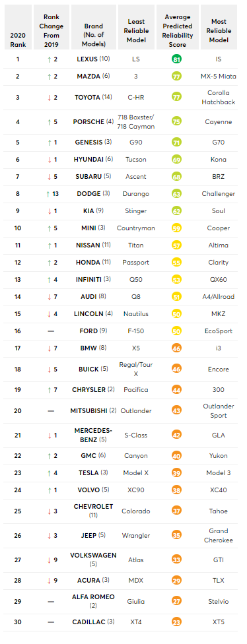
Task: Click Porsche reliability score badge 75
Action: pos(177,121)
